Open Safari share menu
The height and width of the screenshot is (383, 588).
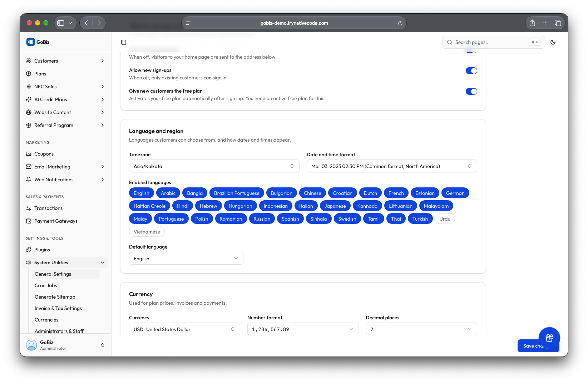532,23
